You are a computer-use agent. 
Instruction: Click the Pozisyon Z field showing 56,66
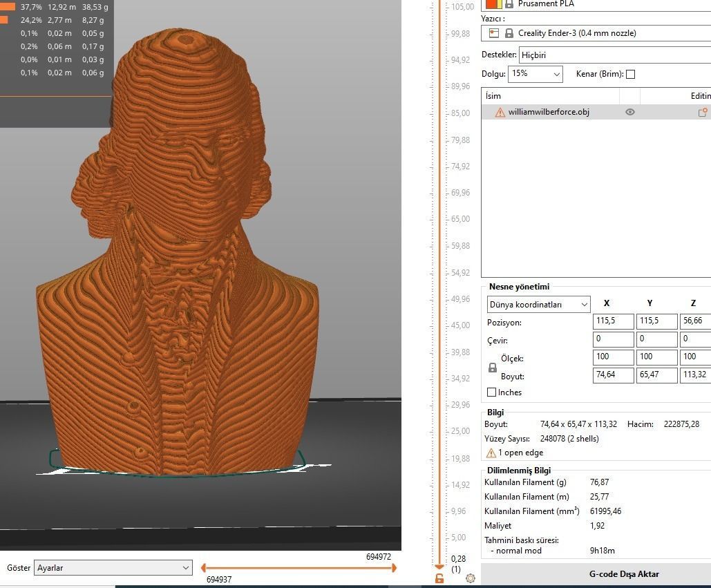point(695,321)
